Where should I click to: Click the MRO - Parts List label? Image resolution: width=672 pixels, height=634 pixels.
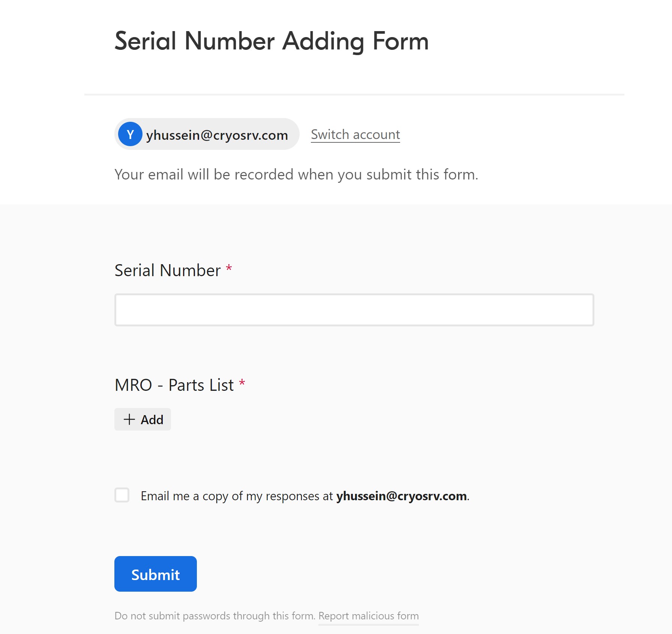[174, 385]
